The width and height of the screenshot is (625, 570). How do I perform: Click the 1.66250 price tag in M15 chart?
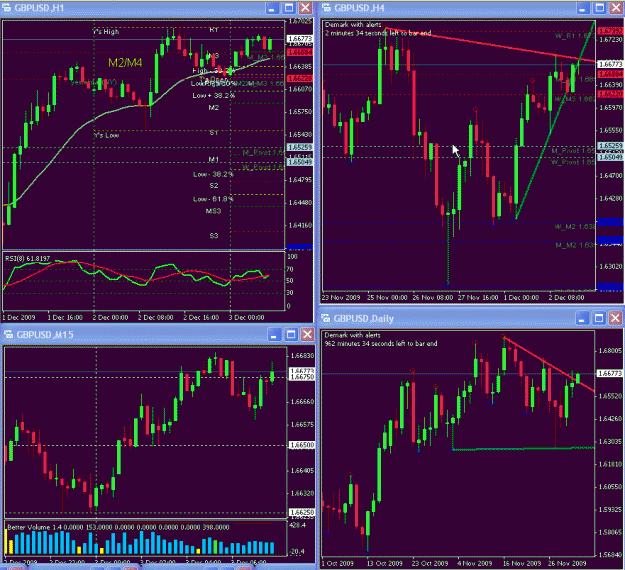point(301,512)
